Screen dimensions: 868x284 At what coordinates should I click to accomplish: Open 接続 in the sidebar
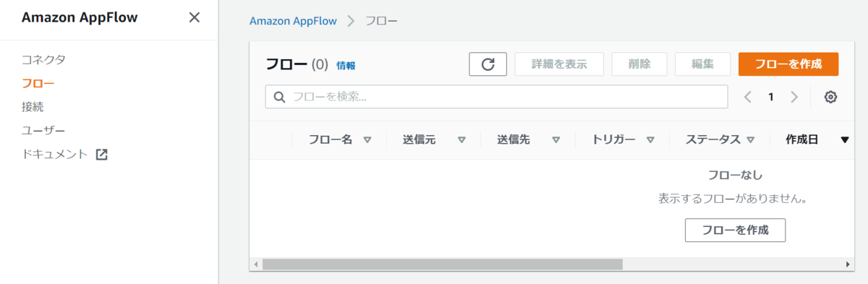[33, 107]
